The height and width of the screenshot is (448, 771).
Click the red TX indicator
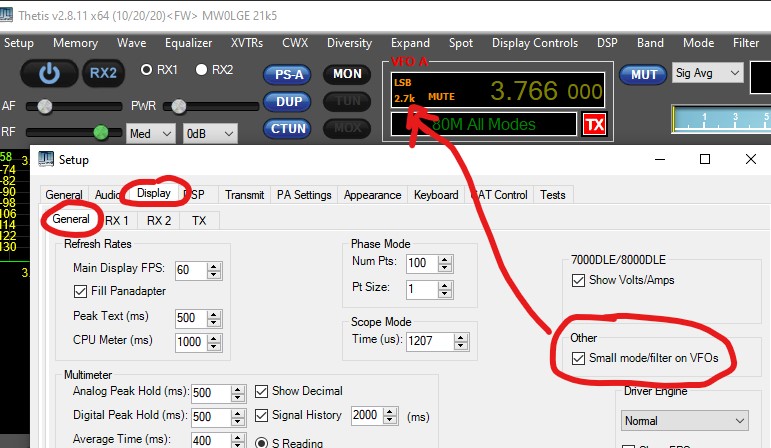[594, 124]
